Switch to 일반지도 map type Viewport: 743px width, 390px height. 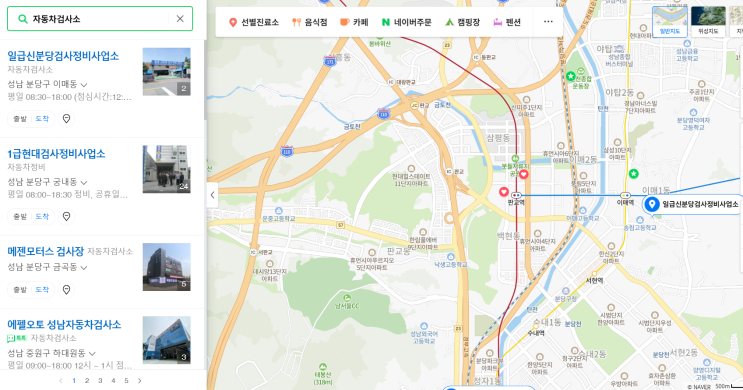coord(670,22)
